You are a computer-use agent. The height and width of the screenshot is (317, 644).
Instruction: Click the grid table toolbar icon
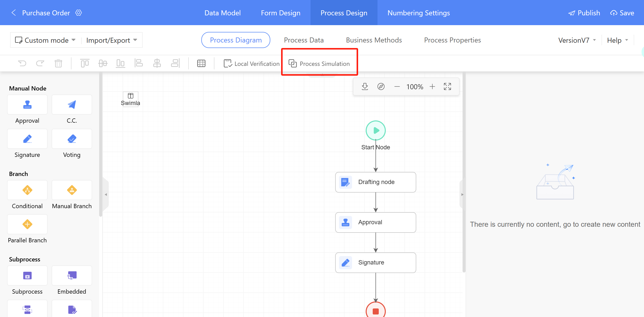point(201,63)
